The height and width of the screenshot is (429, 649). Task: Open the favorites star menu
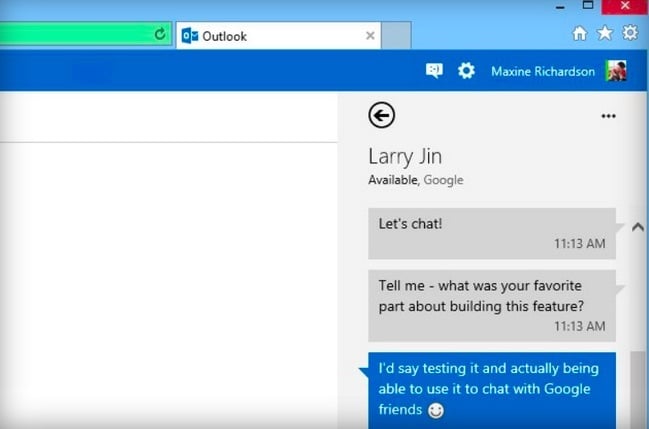tap(604, 34)
